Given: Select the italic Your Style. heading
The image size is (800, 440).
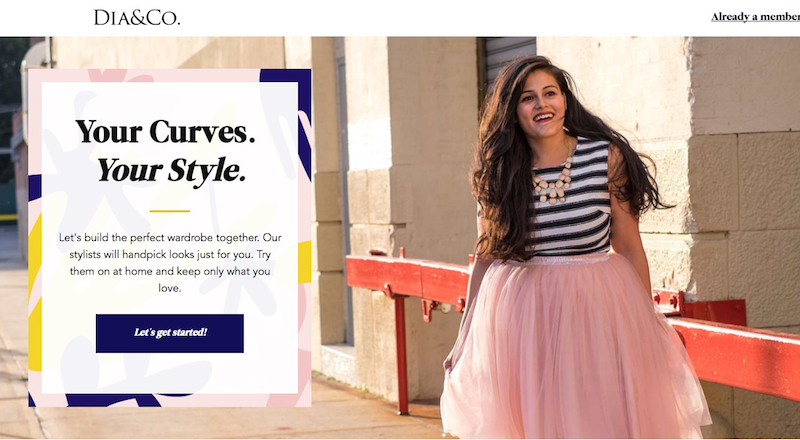Looking at the screenshot, I should (x=171, y=170).
